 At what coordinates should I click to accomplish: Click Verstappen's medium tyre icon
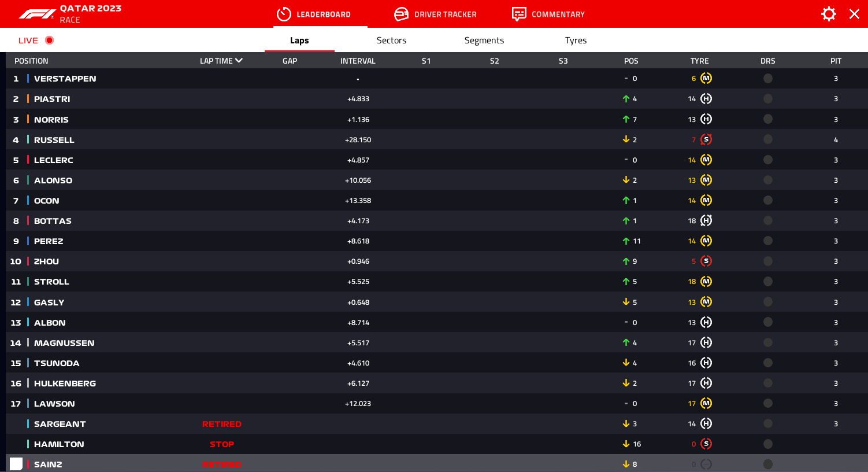(706, 78)
